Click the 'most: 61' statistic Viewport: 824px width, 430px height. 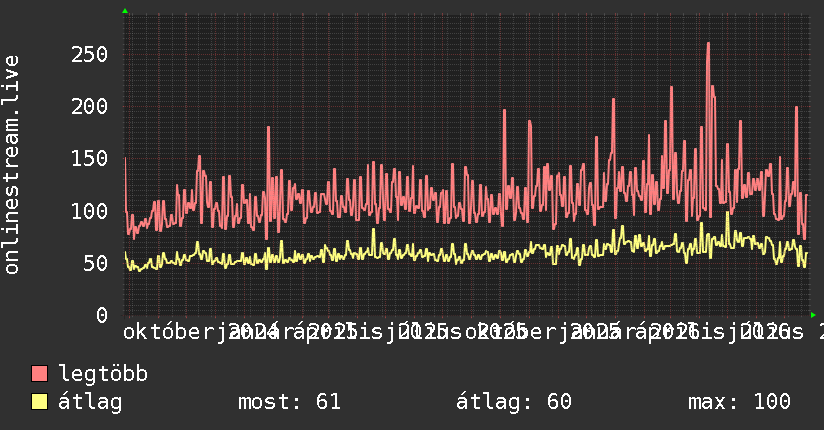[290, 402]
